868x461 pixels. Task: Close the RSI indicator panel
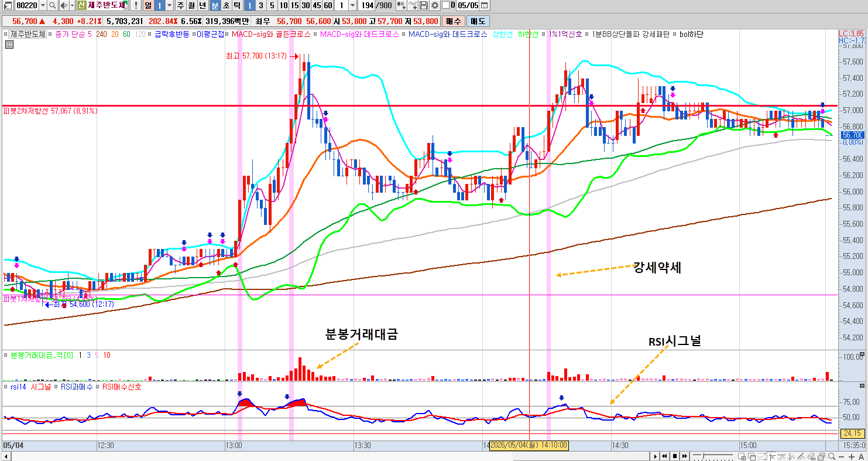862,387
